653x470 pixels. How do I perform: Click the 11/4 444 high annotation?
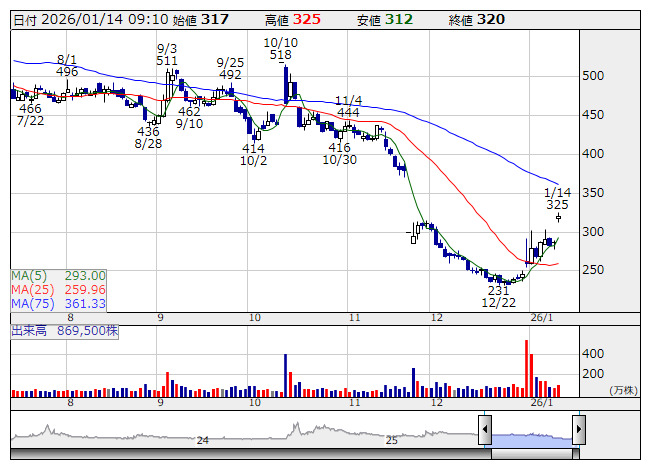coord(349,107)
